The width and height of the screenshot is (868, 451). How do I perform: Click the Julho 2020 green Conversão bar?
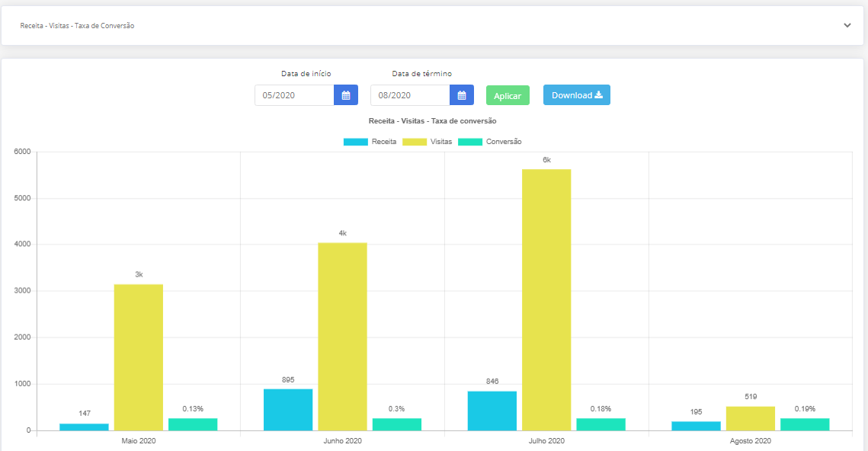pos(601,424)
